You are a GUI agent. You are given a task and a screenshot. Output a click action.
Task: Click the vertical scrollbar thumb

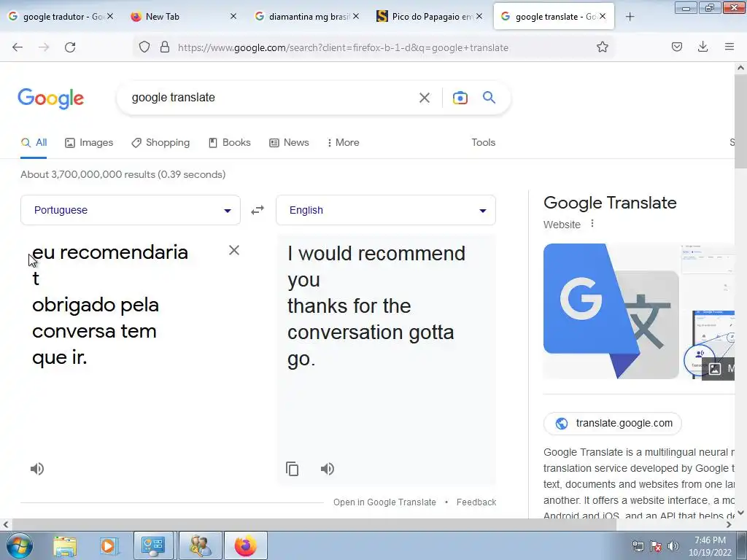pos(740,122)
